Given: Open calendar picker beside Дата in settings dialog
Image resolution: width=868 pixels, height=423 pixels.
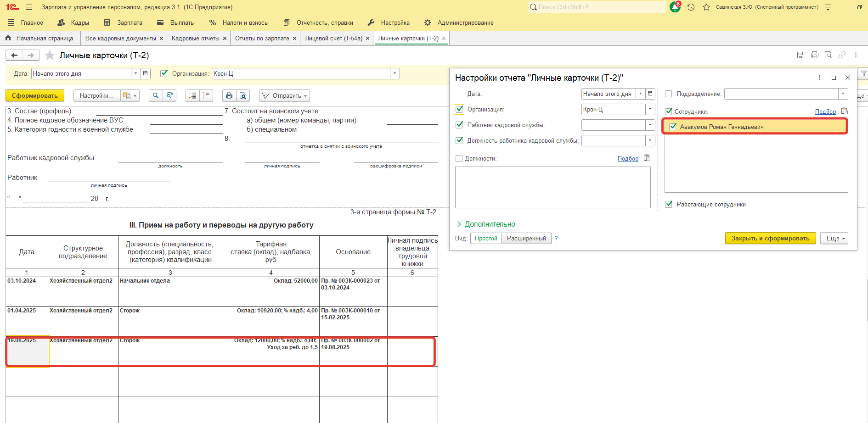Looking at the screenshot, I should (650, 94).
